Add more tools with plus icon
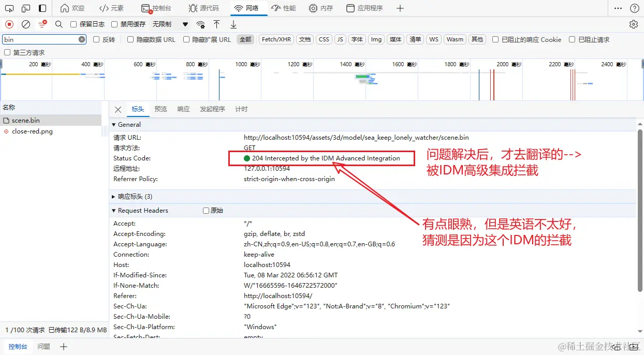 tap(400, 8)
